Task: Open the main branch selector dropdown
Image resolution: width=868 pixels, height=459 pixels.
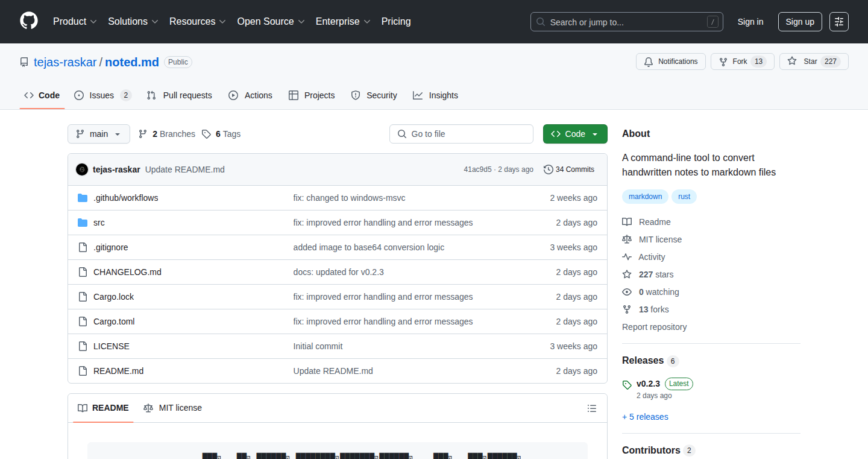Action: point(99,134)
